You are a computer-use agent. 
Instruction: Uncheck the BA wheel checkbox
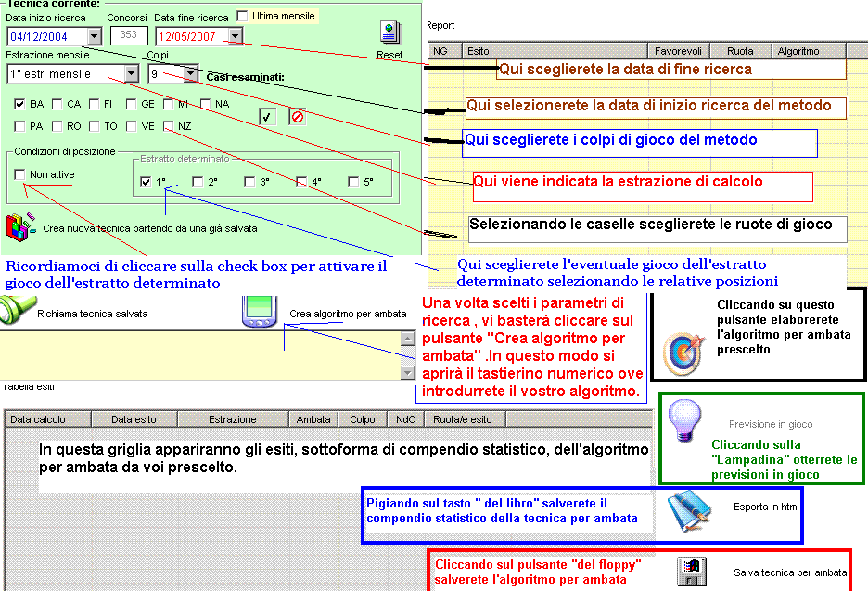pos(20,104)
